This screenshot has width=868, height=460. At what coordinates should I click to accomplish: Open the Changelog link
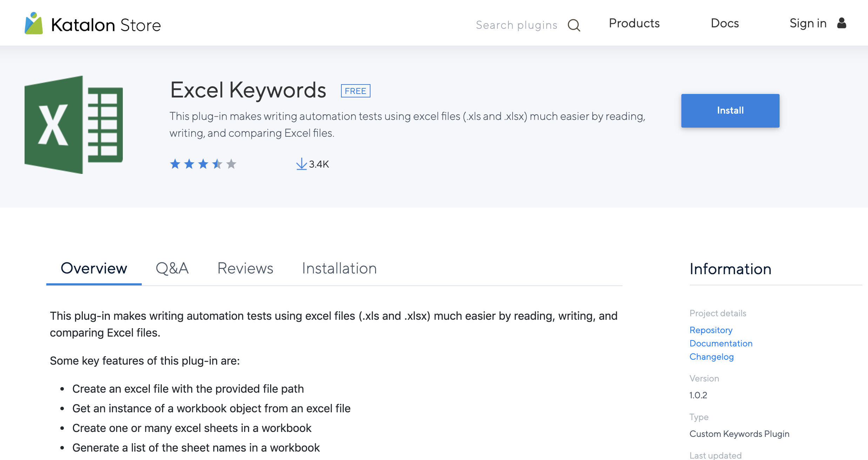point(712,357)
